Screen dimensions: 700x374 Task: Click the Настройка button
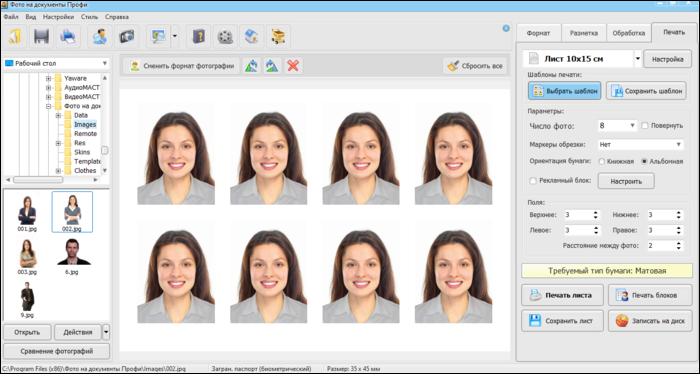click(667, 59)
